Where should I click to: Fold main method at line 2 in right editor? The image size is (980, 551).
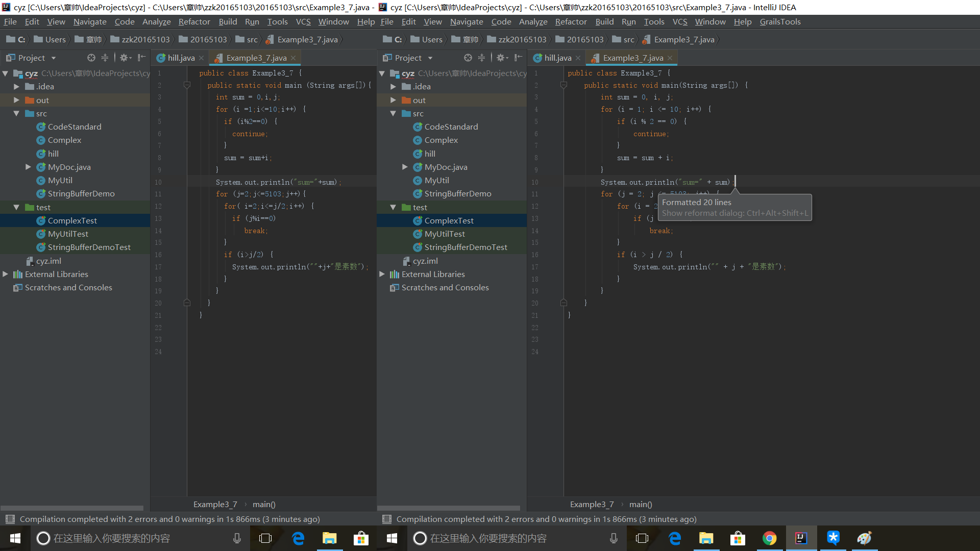(563, 85)
